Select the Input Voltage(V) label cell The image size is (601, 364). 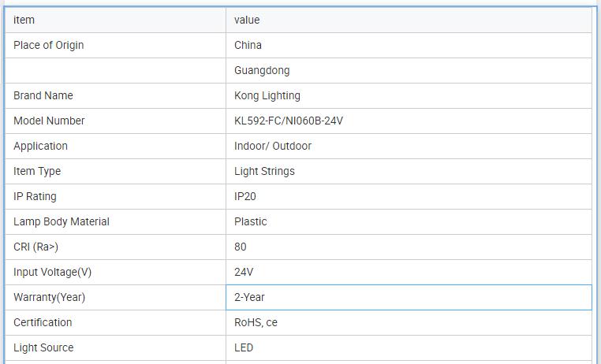[53, 272]
